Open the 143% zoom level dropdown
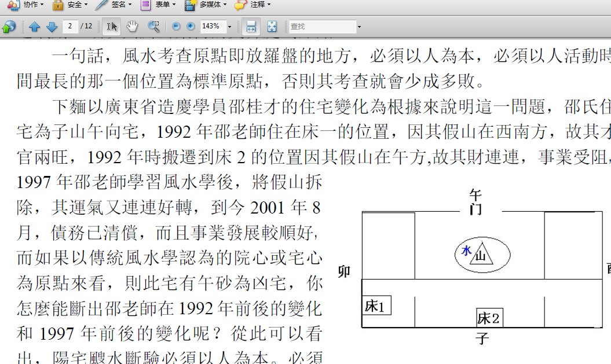The height and width of the screenshot is (364, 611). point(229,27)
